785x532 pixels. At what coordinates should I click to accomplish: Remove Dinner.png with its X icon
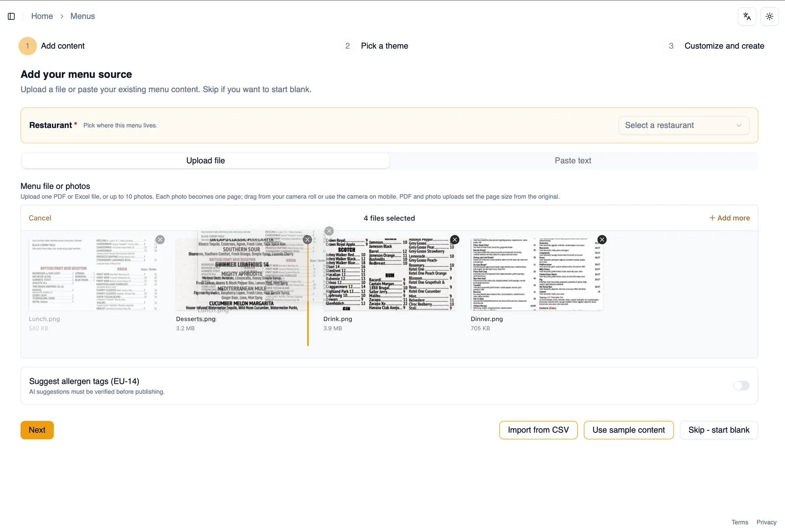pos(602,239)
